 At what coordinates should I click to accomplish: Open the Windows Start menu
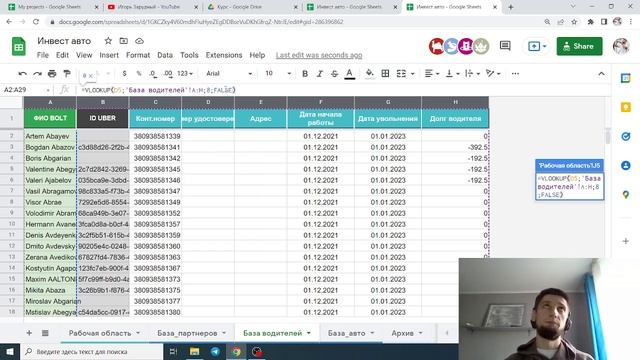point(10,351)
